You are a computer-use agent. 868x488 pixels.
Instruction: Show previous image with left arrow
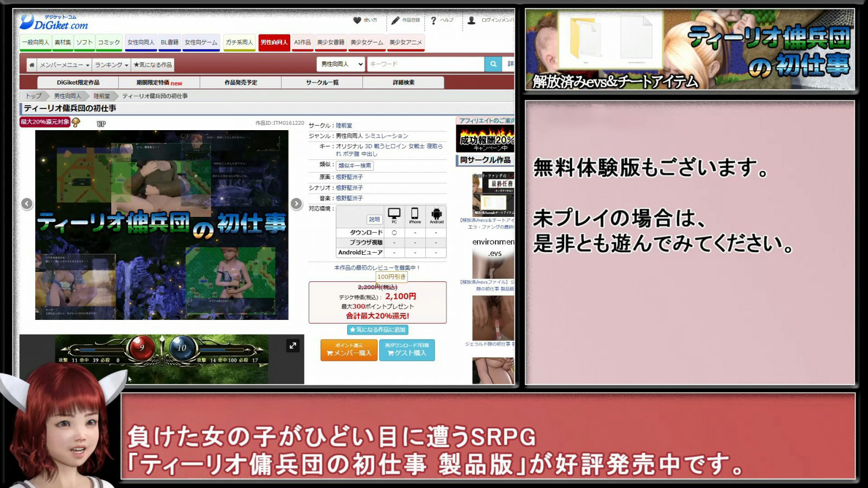tap(27, 203)
